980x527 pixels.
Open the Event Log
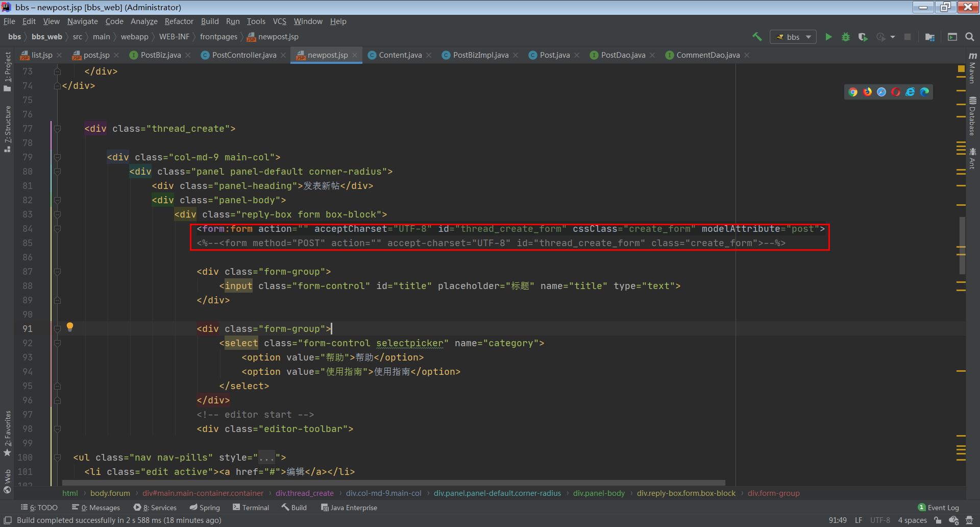[x=939, y=508]
